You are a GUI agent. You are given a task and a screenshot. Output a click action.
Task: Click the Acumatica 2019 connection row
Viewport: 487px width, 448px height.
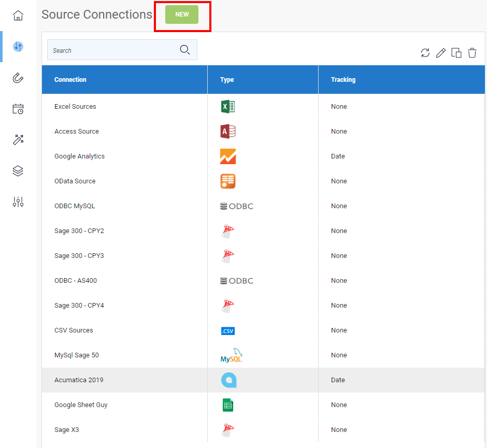point(79,380)
